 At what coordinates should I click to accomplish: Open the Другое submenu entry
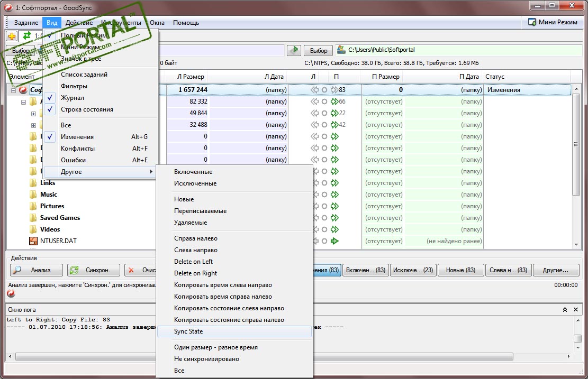click(x=99, y=171)
